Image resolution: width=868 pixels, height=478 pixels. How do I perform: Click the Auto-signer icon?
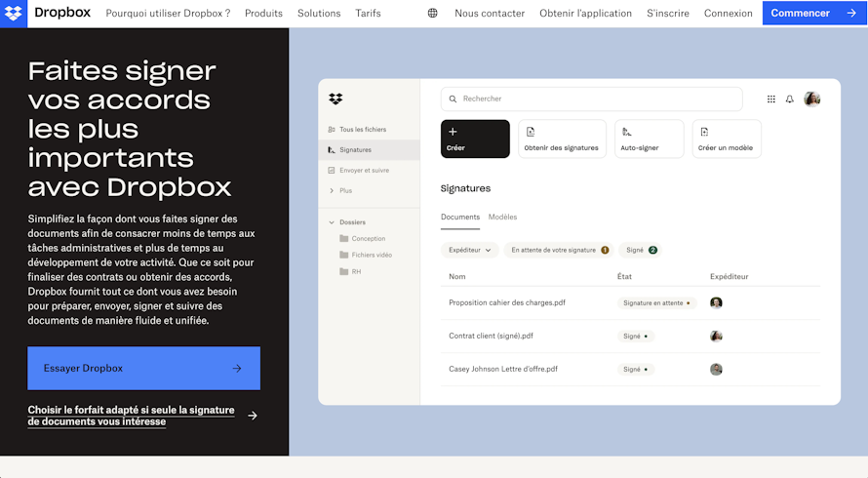(x=627, y=132)
